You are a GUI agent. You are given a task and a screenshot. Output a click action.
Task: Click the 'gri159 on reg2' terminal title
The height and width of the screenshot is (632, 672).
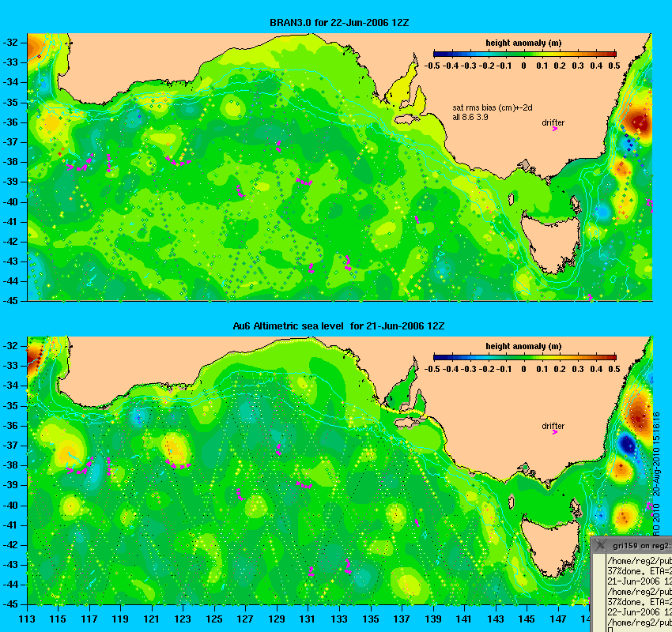pos(642,546)
